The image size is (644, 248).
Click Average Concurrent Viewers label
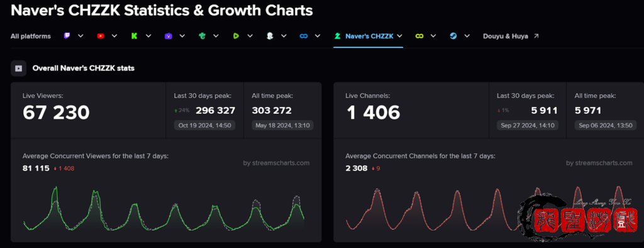coord(96,156)
